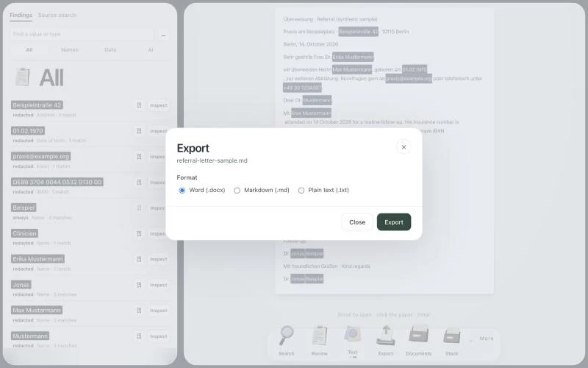Select the praxis@example.org finding label in the list
The image size is (588, 368).
coord(41,156)
